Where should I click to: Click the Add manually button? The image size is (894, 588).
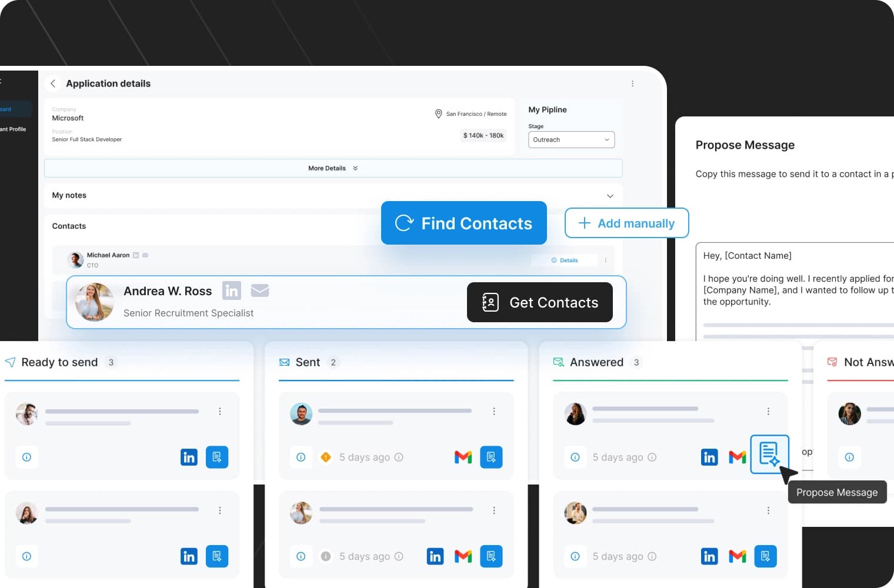626,223
